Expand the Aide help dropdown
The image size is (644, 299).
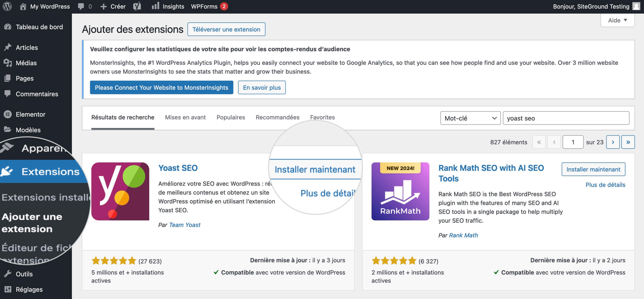(618, 20)
